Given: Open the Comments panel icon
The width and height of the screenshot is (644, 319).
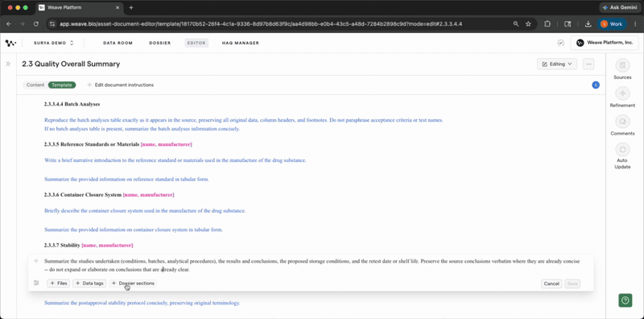Looking at the screenshot, I should point(622,122).
